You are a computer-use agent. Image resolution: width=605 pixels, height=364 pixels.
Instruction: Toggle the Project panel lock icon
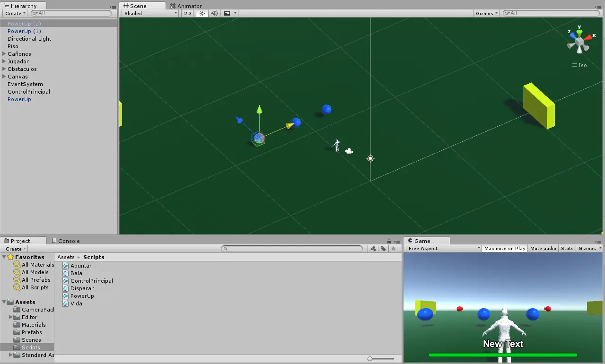[x=389, y=241]
